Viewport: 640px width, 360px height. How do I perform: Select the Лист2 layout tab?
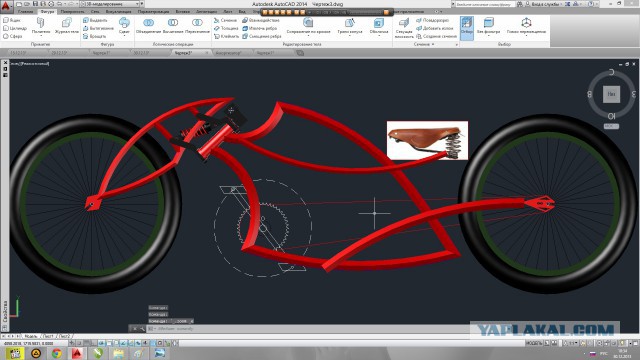point(65,336)
